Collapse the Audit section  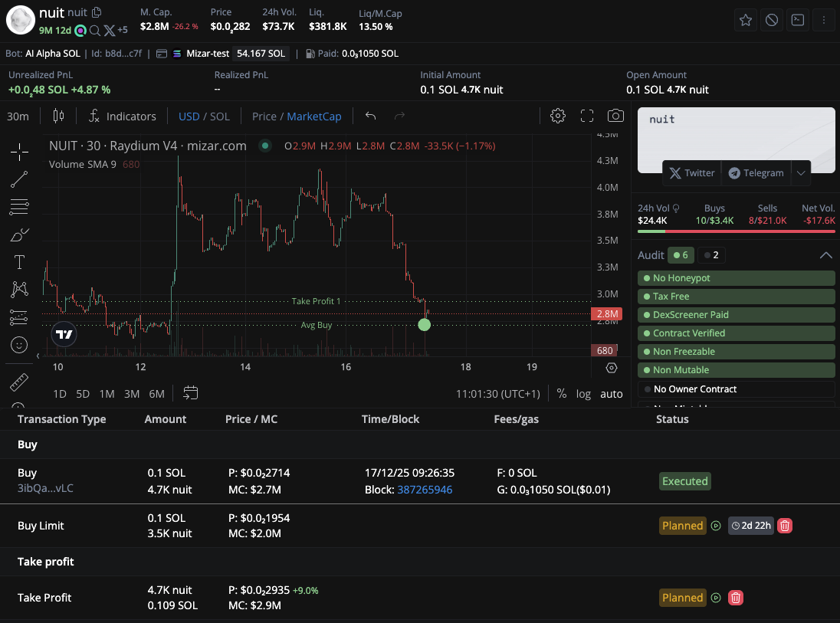[825, 255]
